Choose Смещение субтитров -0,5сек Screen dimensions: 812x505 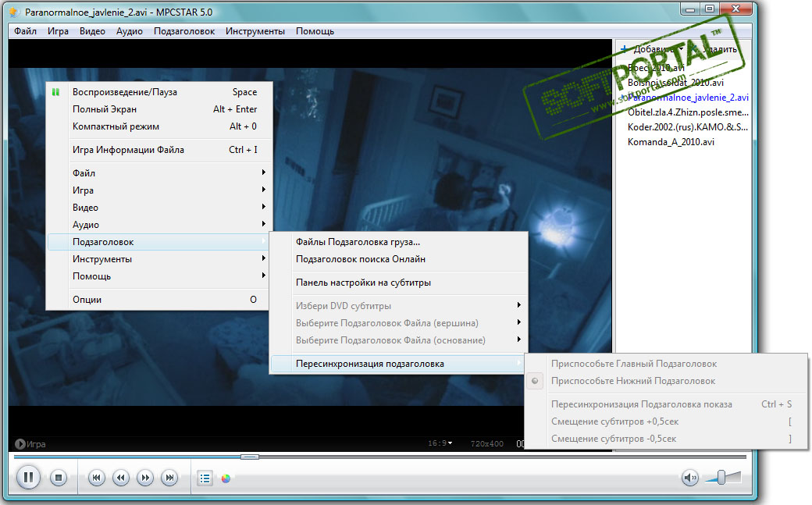[x=666, y=438]
